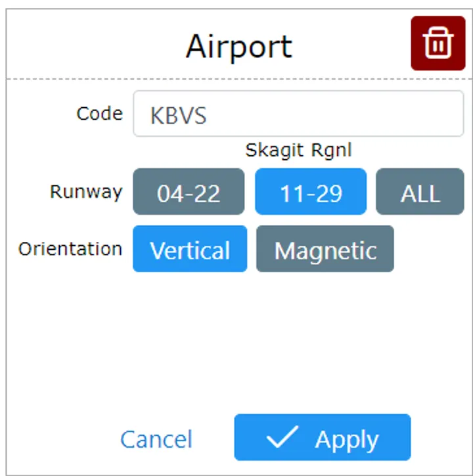Click the Runway row label
Image resolution: width=473 pixels, height=476 pixels.
(x=86, y=191)
